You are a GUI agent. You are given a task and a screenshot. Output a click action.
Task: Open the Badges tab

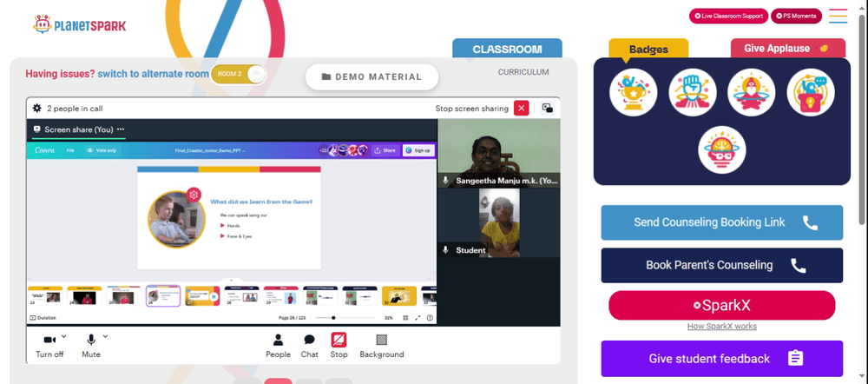648,50
